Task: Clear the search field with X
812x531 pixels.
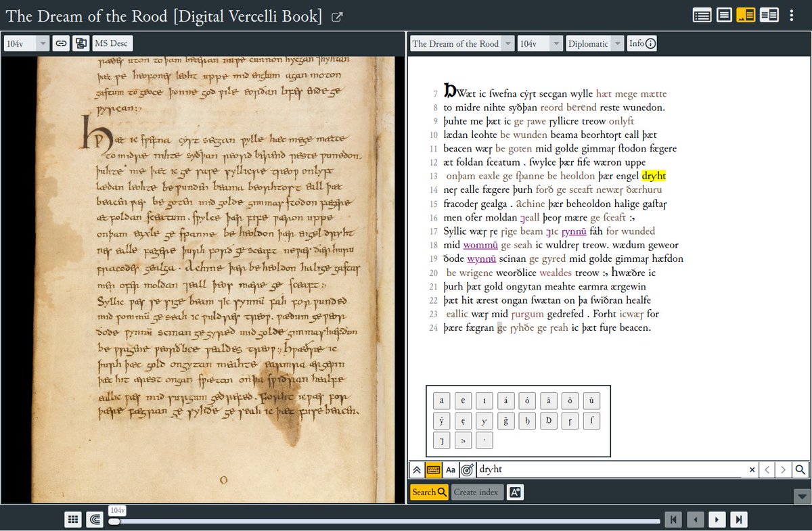Action: coord(752,470)
